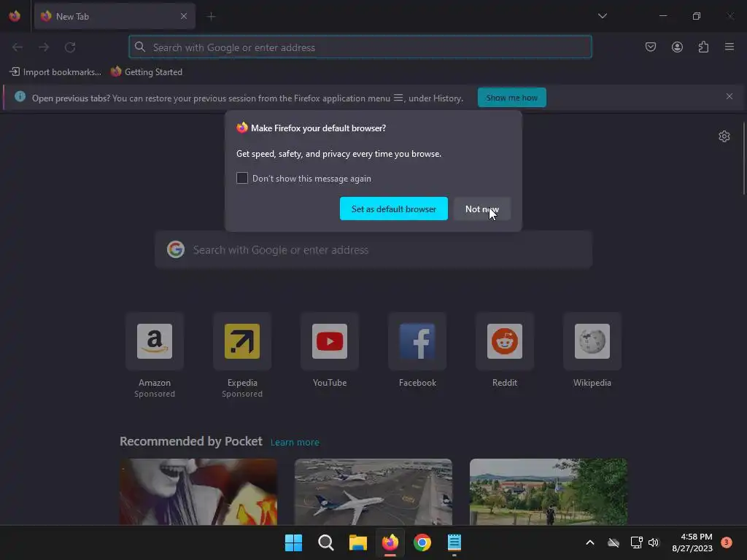
Task: Check Don't show this message again
Action: pos(242,178)
